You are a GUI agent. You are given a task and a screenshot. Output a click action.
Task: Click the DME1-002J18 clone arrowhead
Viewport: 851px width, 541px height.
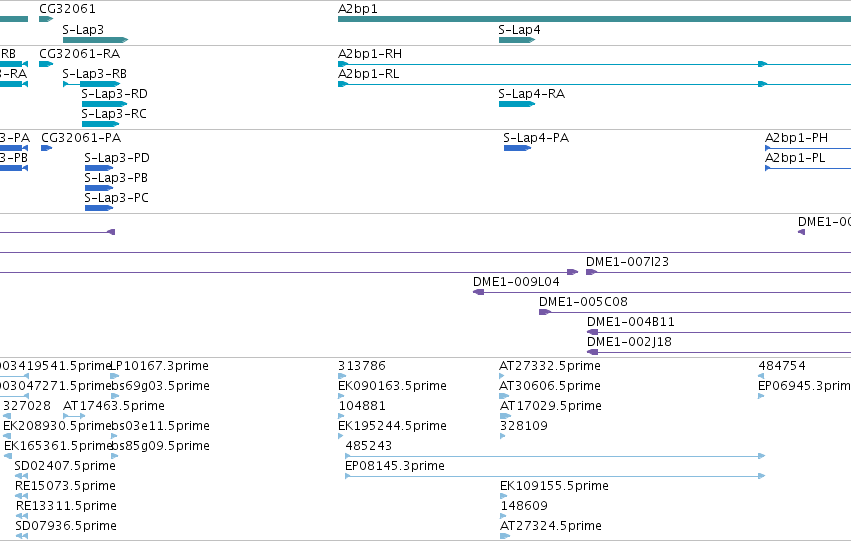(x=592, y=352)
